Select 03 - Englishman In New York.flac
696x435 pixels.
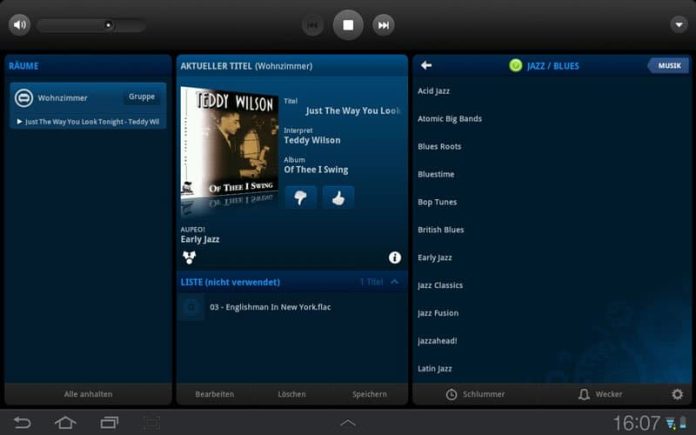click(292, 307)
